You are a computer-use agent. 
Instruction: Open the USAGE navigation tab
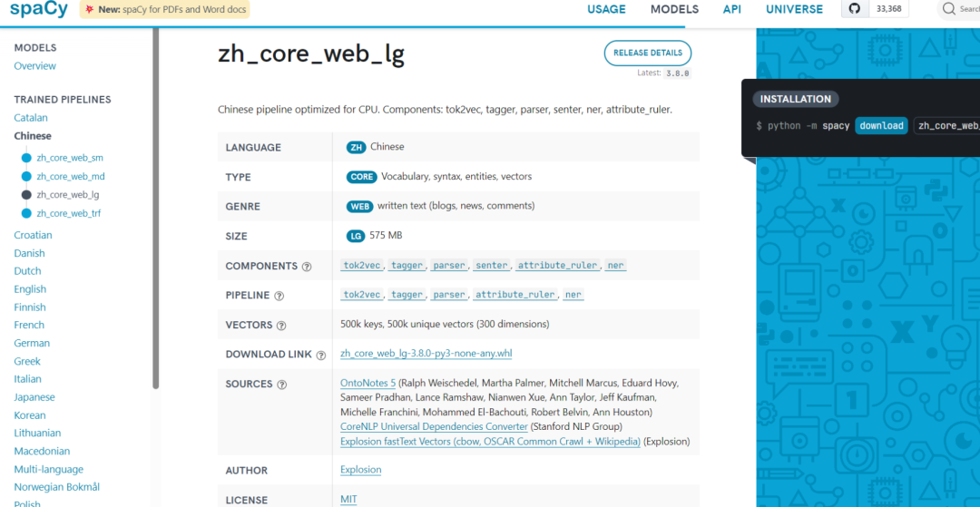pos(606,9)
